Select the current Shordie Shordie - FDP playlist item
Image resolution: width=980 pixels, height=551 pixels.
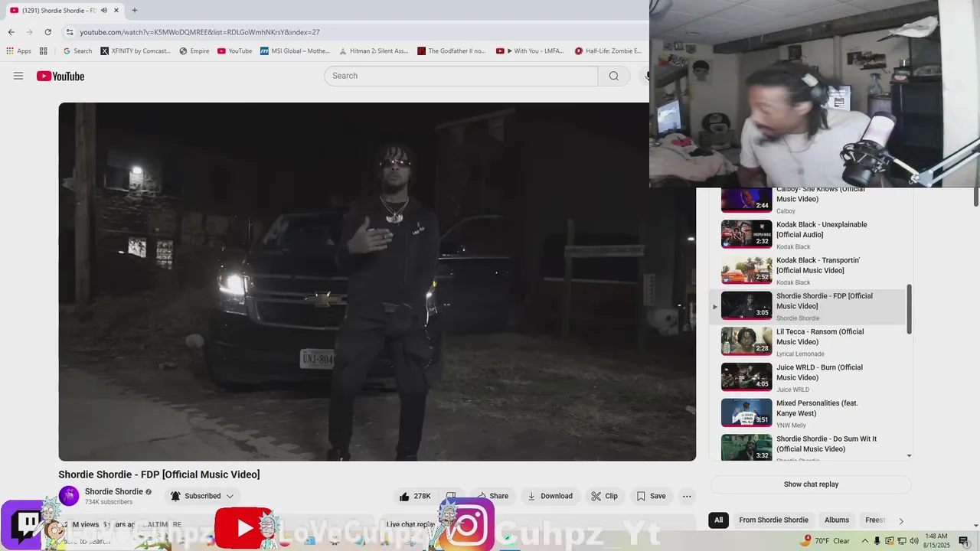808,306
